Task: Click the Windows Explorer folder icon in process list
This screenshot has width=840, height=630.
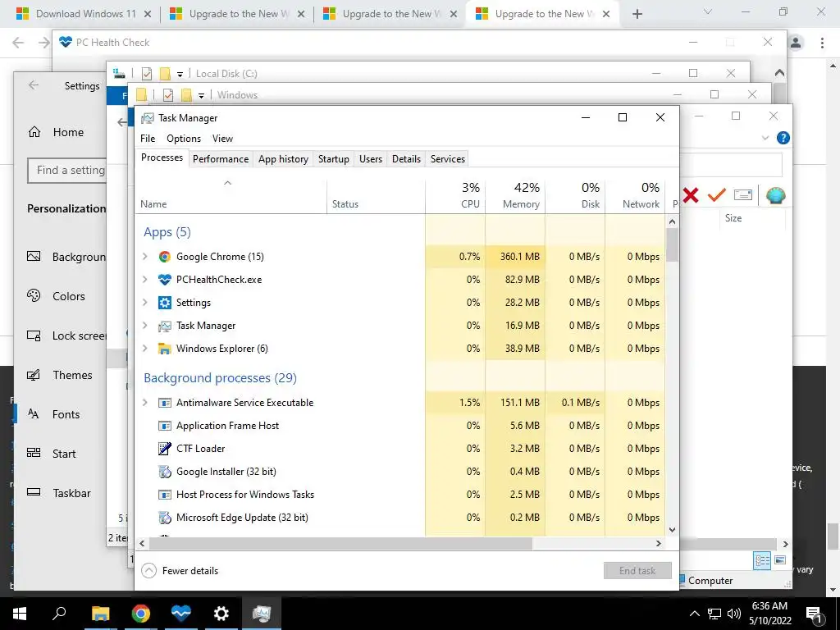Action: pos(164,349)
